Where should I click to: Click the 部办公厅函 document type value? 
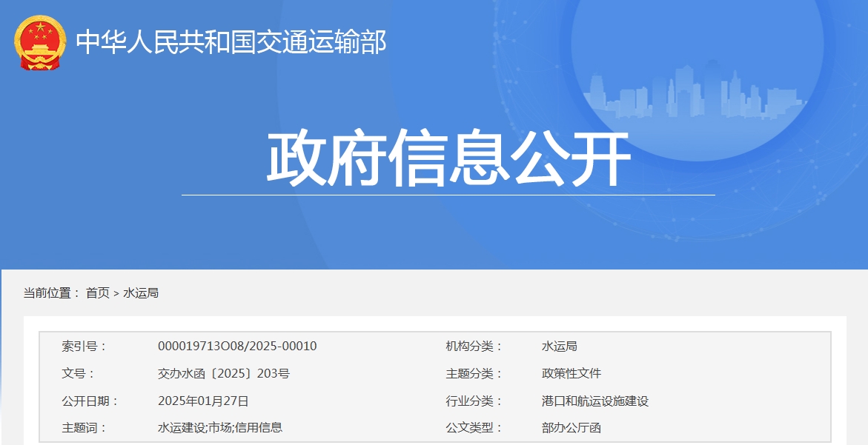571,427
